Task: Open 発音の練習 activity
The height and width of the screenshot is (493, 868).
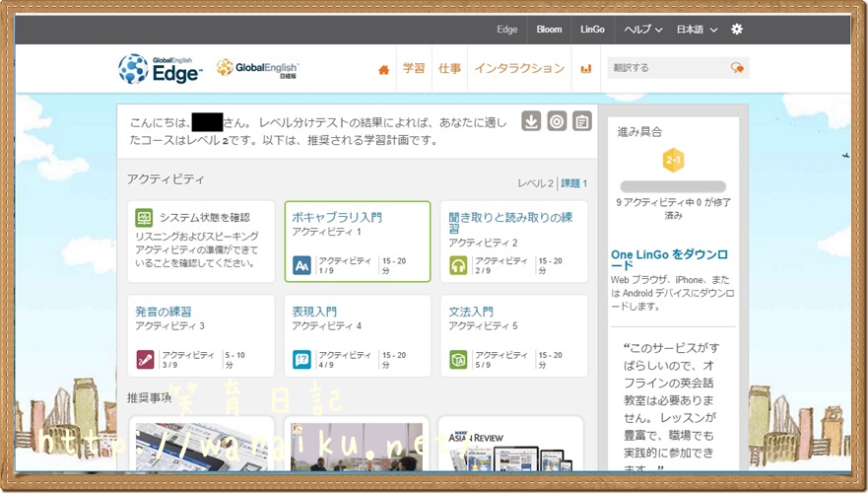Action: click(x=164, y=312)
